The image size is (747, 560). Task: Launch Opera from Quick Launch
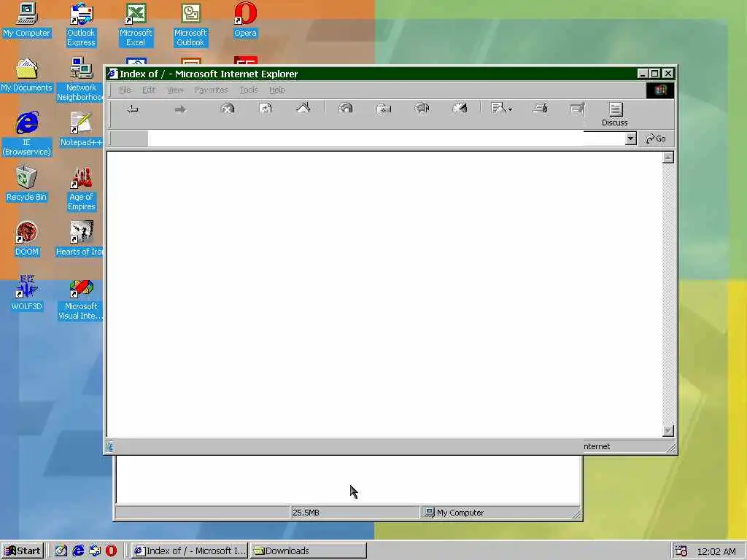coord(112,551)
